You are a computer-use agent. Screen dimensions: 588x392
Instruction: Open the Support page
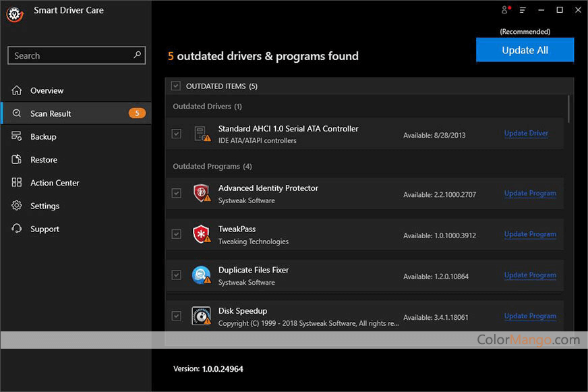[x=76, y=229]
